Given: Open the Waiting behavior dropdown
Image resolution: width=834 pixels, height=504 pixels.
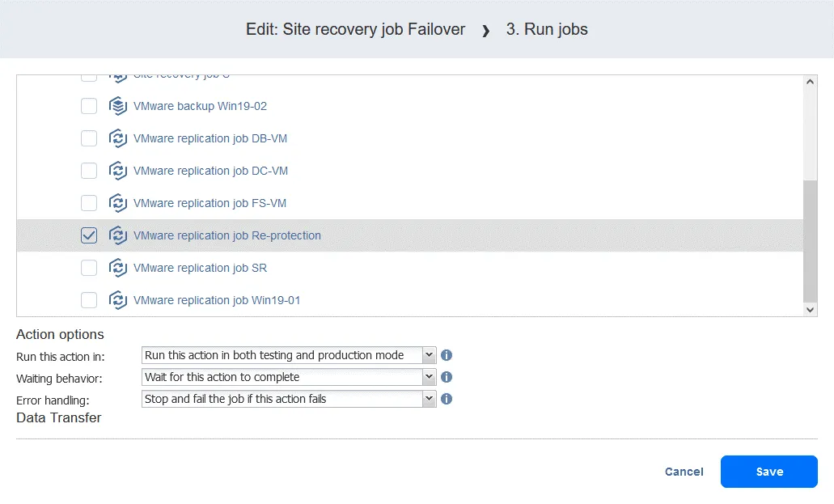Looking at the screenshot, I should point(429,376).
